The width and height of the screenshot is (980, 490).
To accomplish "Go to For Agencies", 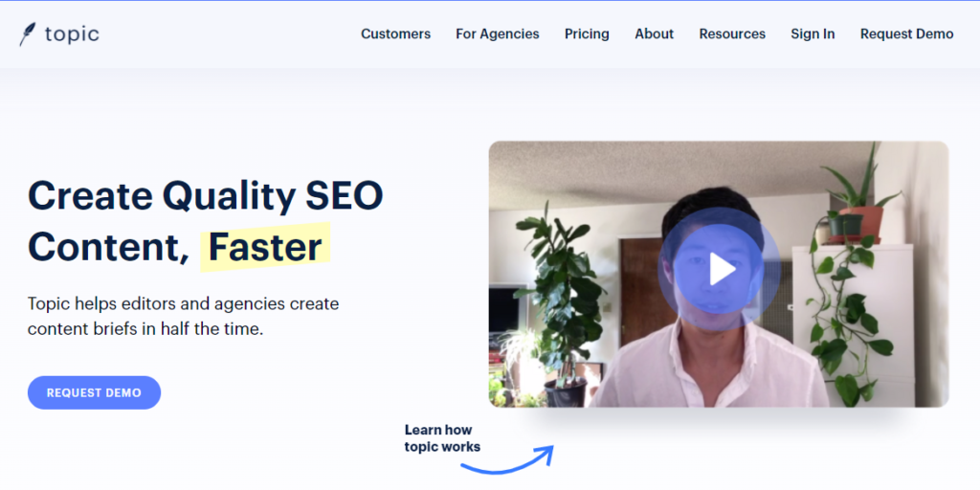I will point(498,33).
